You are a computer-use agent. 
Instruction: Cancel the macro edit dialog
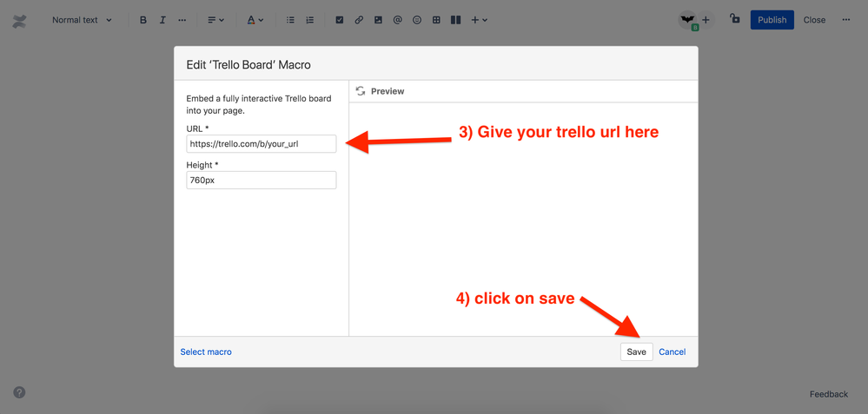coord(672,352)
